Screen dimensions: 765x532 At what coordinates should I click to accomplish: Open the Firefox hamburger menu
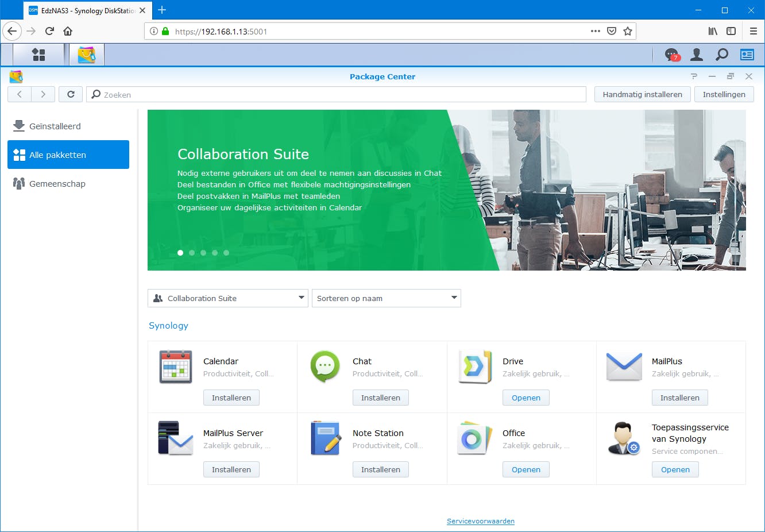click(754, 31)
